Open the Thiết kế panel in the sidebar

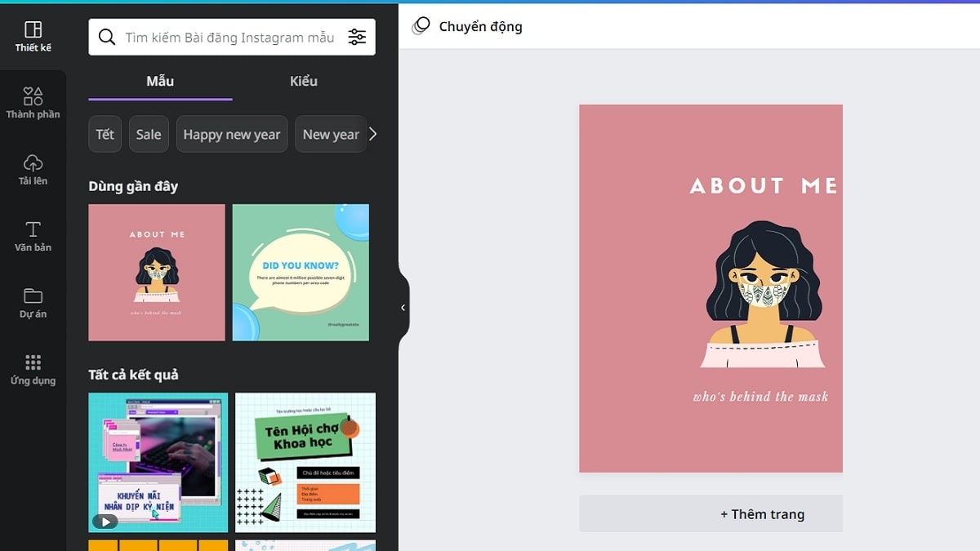click(33, 36)
